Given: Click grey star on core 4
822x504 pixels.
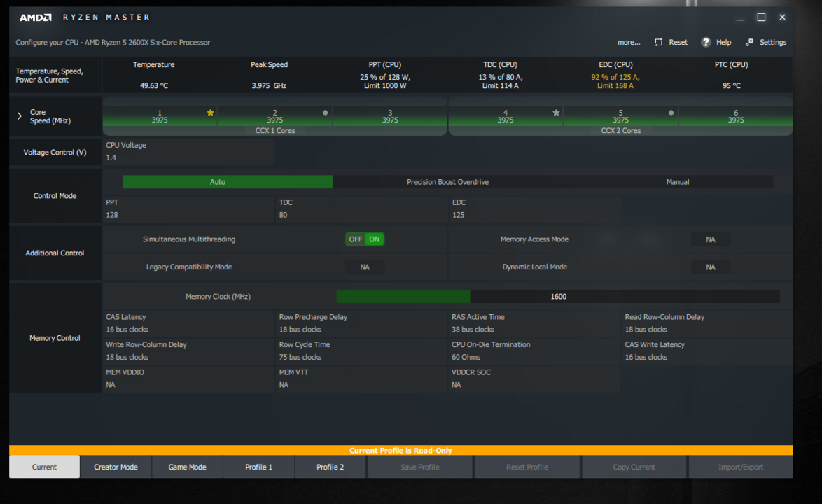Looking at the screenshot, I should point(556,113).
